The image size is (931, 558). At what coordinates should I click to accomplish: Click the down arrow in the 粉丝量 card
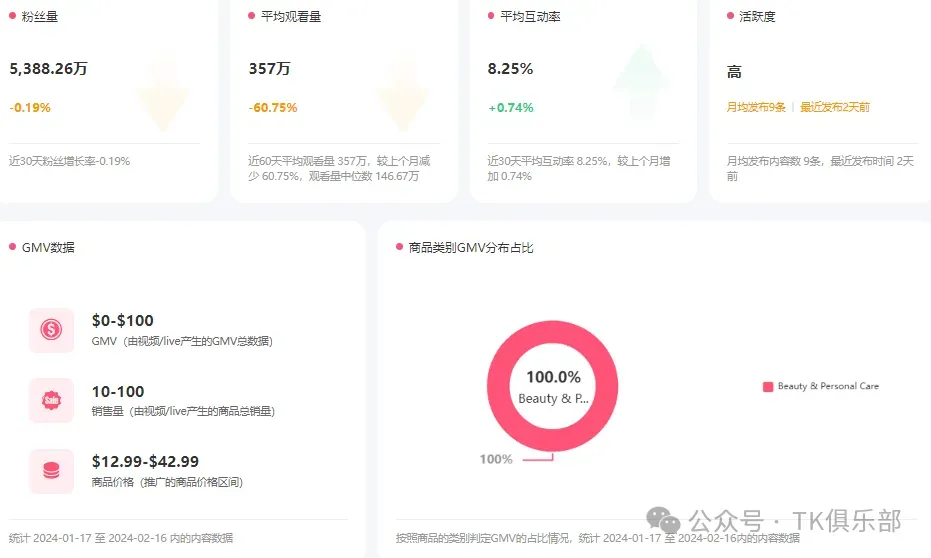163,92
